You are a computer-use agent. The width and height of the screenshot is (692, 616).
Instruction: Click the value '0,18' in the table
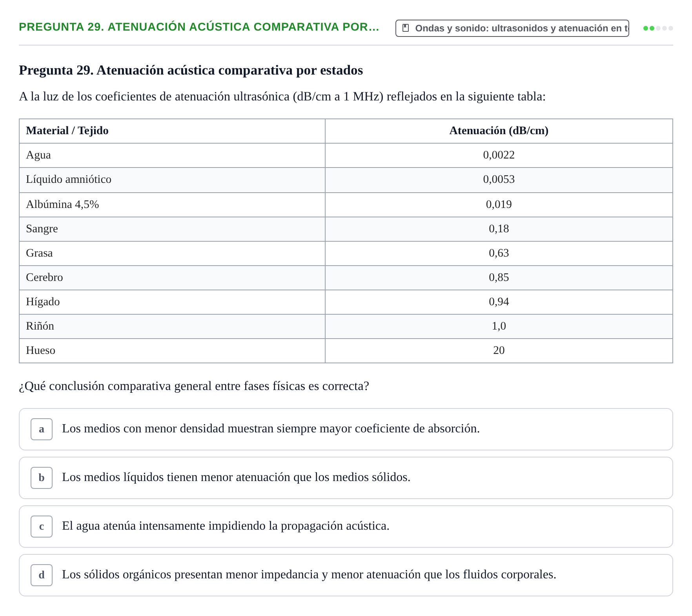499,229
